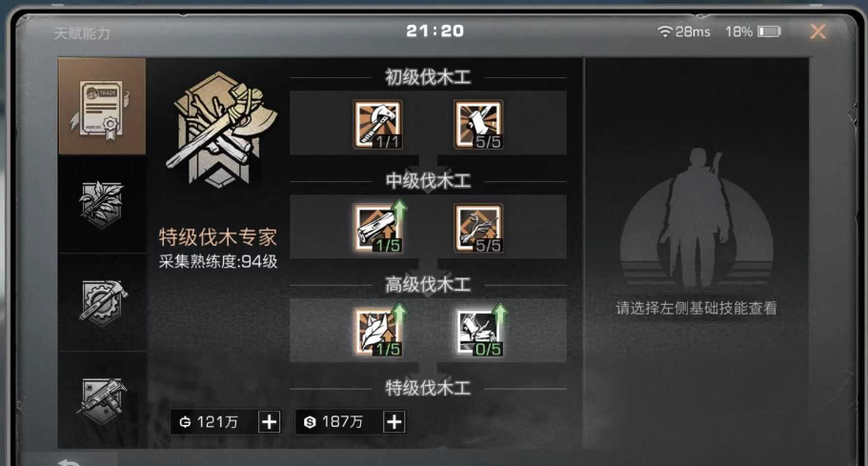This screenshot has width=868, height=466.
Task: Select the locked skill showing 0/5
Action: pyautogui.click(x=479, y=332)
